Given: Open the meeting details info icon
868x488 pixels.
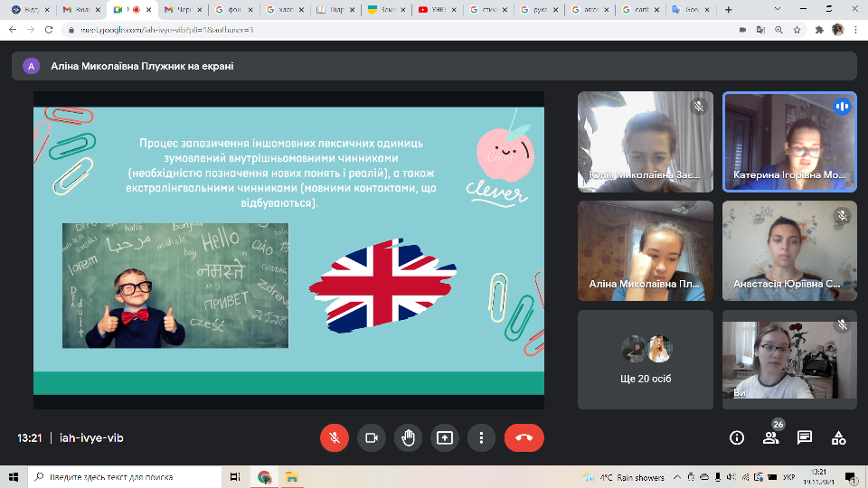Looking at the screenshot, I should [736, 437].
